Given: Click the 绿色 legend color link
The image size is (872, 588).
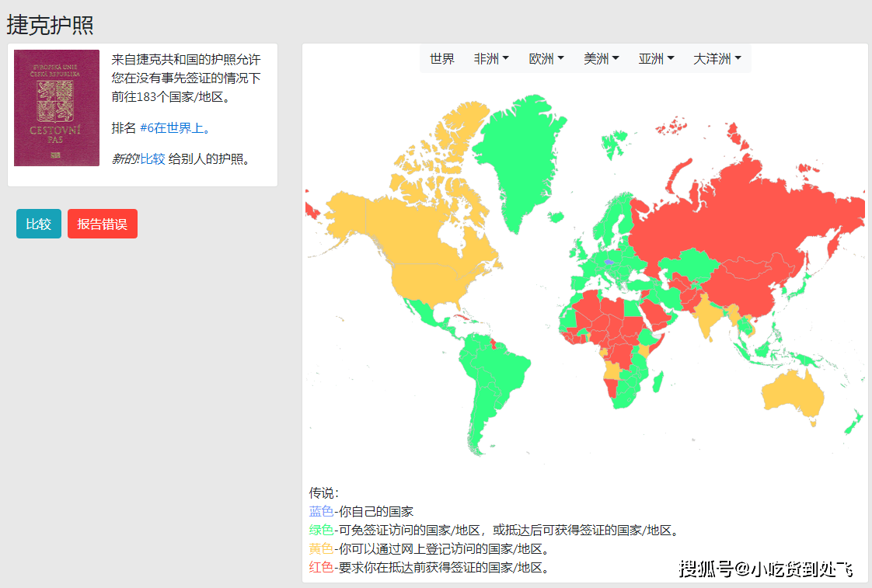Looking at the screenshot, I should [x=320, y=528].
